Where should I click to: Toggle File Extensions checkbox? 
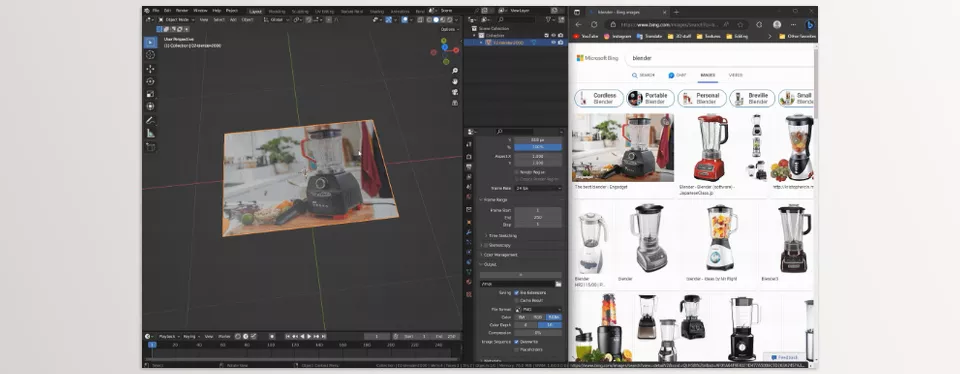517,293
